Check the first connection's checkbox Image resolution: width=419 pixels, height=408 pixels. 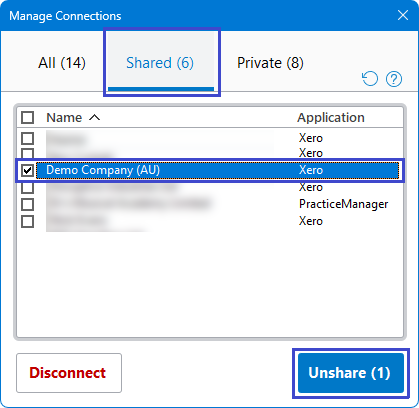pyautogui.click(x=27, y=138)
